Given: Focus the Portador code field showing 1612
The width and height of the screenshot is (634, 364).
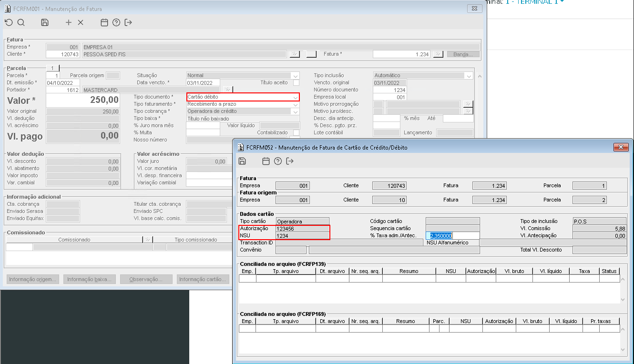Looking at the screenshot, I should (x=63, y=90).
